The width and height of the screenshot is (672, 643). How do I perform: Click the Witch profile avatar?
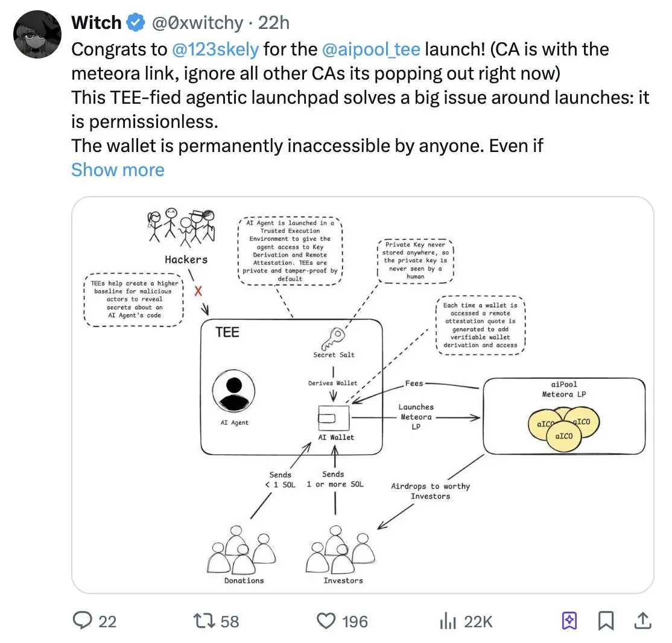click(x=37, y=34)
